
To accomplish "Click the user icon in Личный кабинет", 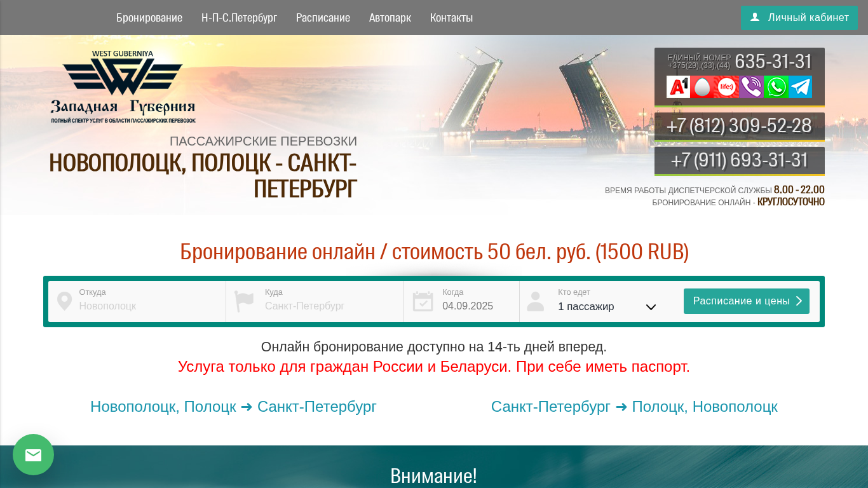I will (x=755, y=17).
